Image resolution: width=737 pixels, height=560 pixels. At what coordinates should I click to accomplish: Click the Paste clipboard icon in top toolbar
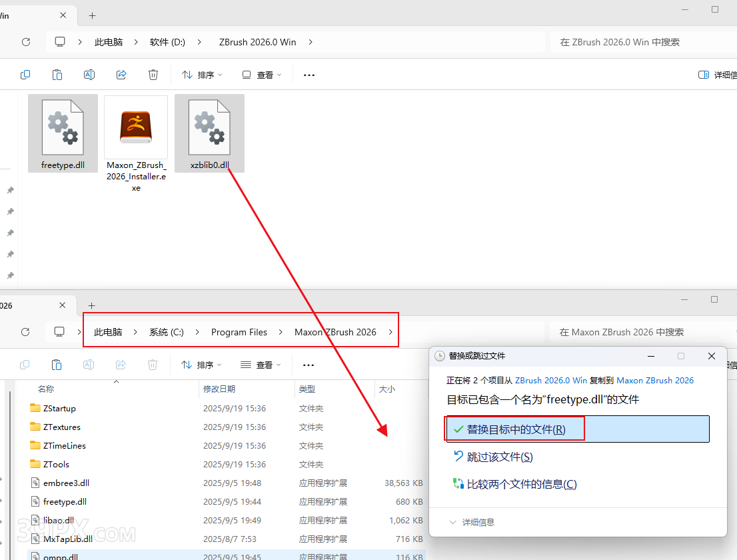coord(57,75)
